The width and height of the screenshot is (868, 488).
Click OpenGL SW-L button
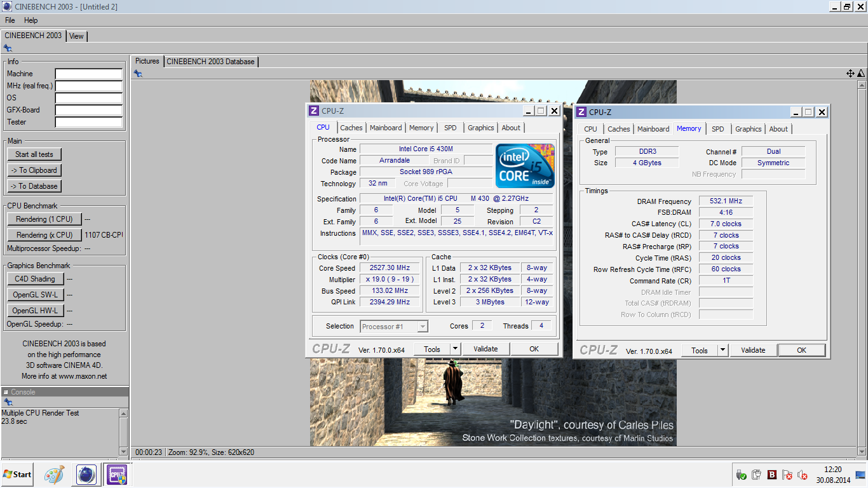(x=35, y=295)
